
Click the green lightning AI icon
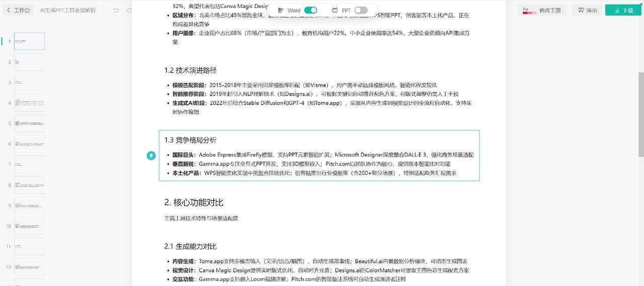pyautogui.click(x=151, y=156)
